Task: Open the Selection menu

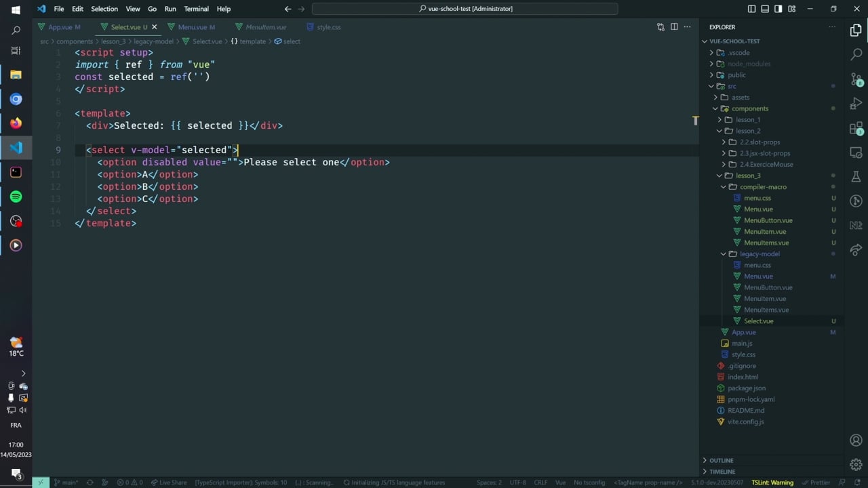Action: pos(104,9)
